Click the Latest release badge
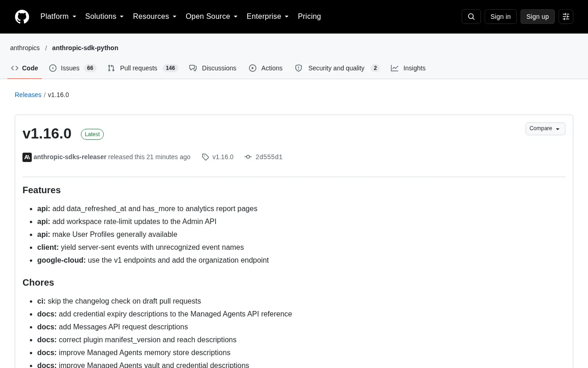This screenshot has height=368, width=588. (x=92, y=134)
